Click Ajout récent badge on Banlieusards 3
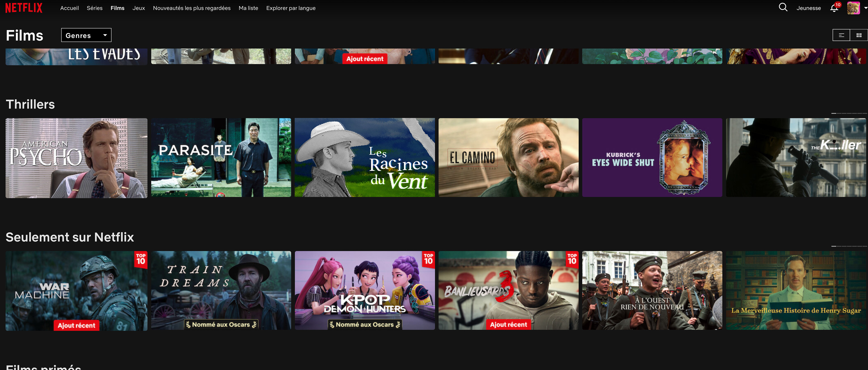This screenshot has height=370, width=868. [508, 325]
